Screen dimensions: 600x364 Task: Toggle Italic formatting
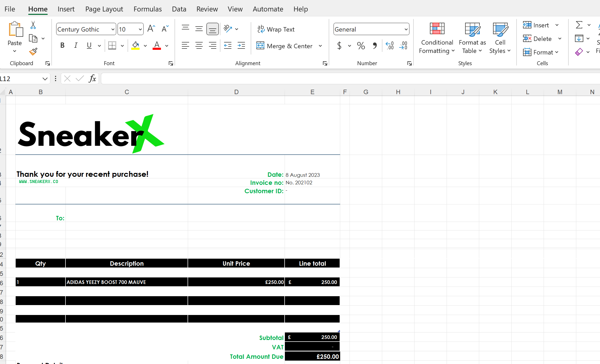76,45
